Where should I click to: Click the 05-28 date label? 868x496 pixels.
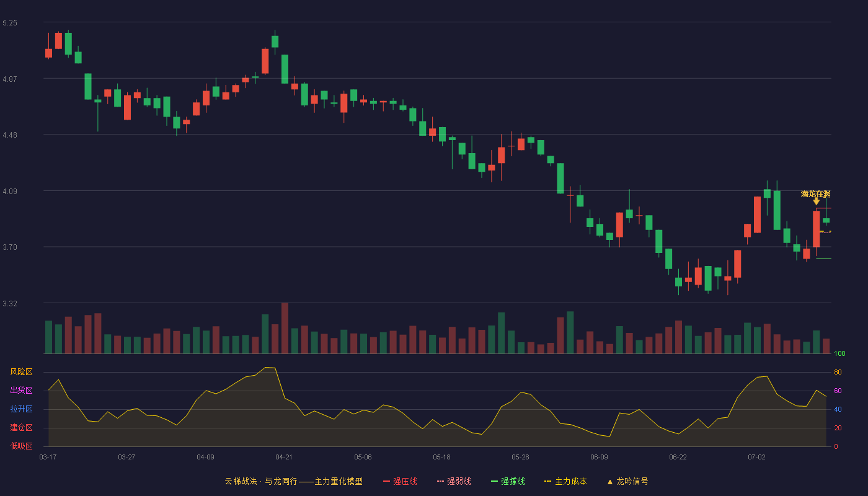tap(520, 457)
